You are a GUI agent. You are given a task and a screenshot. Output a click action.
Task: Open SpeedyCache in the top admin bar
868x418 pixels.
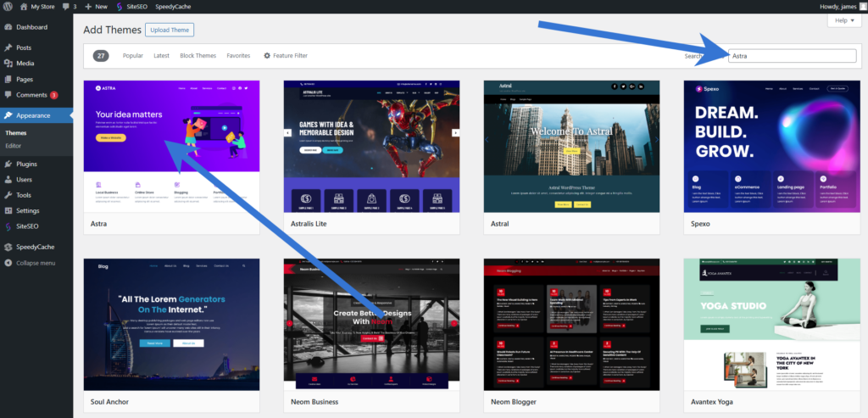pyautogui.click(x=172, y=7)
